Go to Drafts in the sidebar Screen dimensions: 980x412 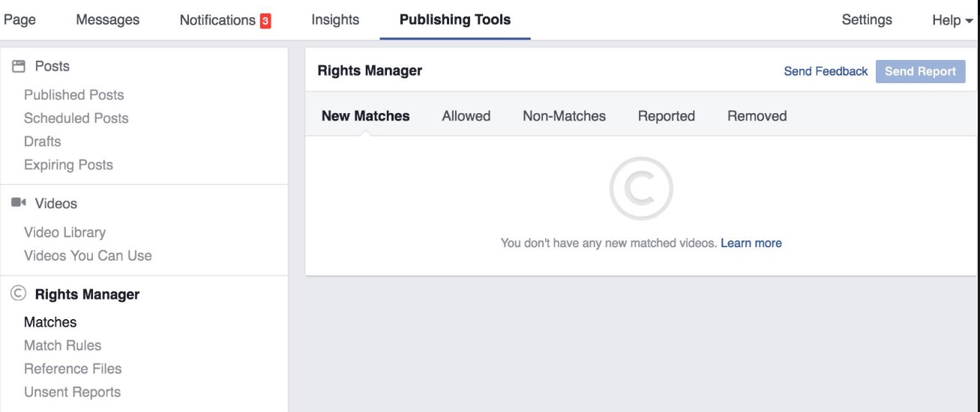[42, 142]
